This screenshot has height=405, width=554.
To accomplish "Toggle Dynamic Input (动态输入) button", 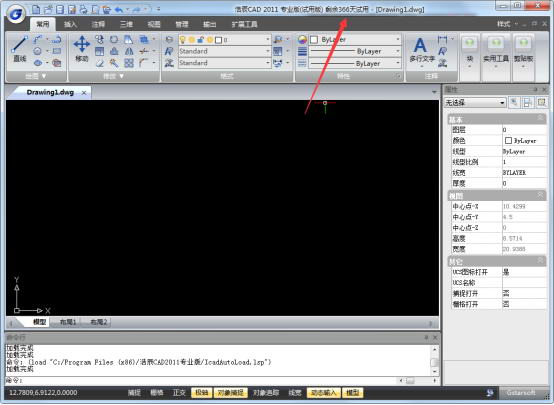I will (323, 393).
